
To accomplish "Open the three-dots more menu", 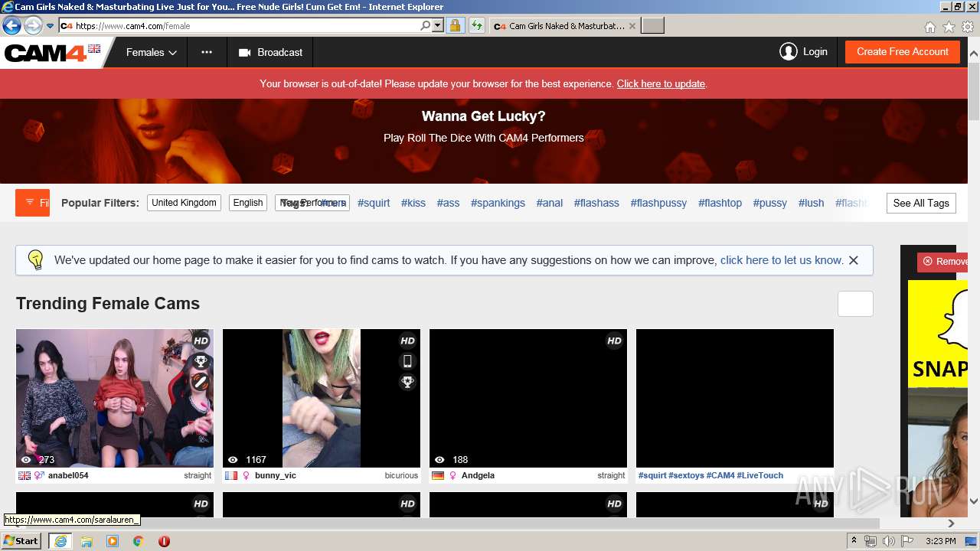I will tap(207, 52).
